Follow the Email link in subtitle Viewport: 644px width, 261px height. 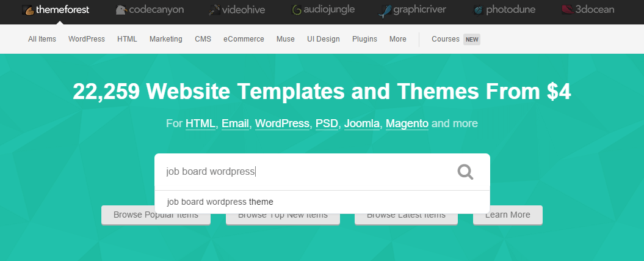coord(236,123)
